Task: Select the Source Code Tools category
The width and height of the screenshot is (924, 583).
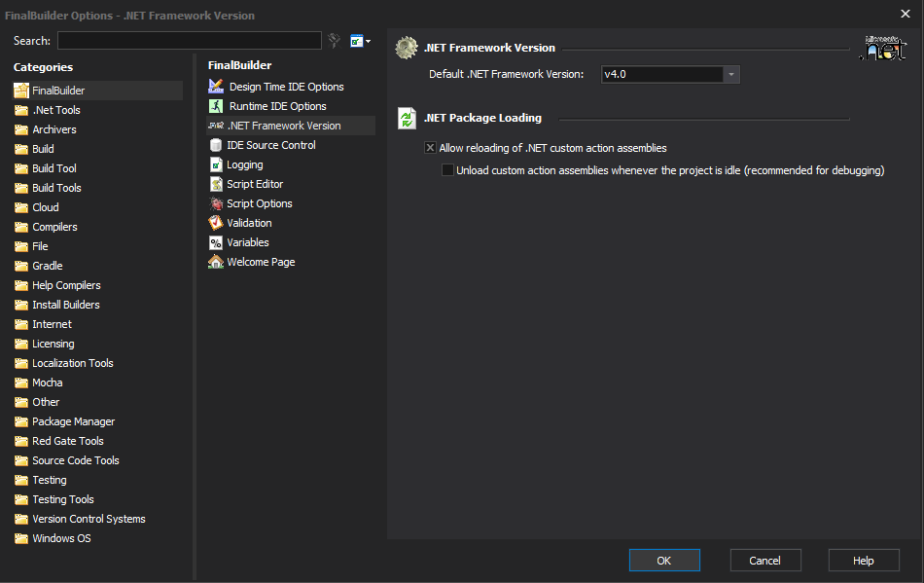Action: [x=76, y=460]
